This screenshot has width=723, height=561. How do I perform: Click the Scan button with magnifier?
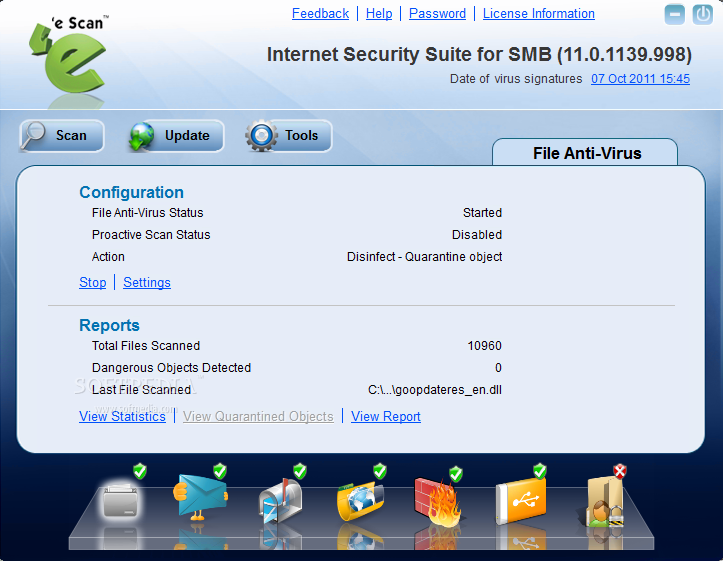[x=62, y=136]
